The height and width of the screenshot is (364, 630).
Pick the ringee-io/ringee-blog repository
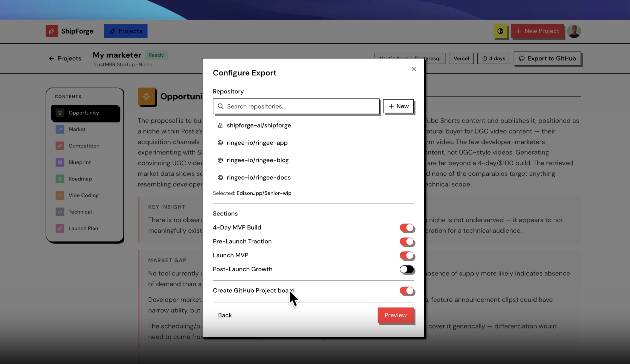click(x=257, y=160)
